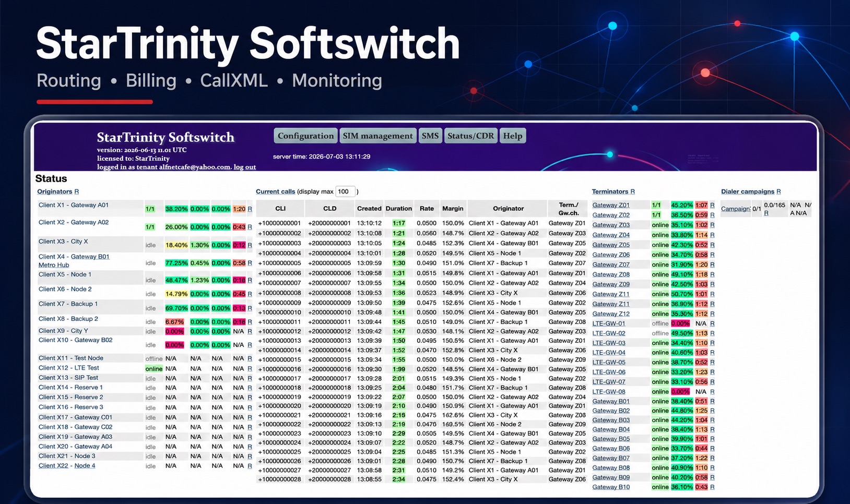Open the SMS menu
850x504 pixels.
pyautogui.click(x=430, y=136)
